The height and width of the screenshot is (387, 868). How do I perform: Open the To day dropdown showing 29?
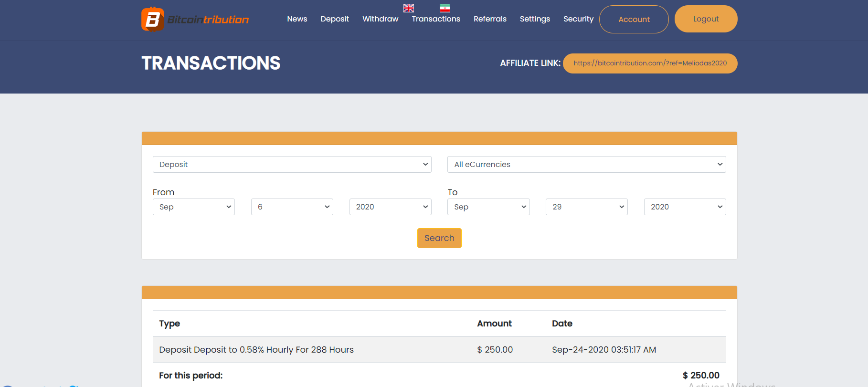pyautogui.click(x=587, y=207)
